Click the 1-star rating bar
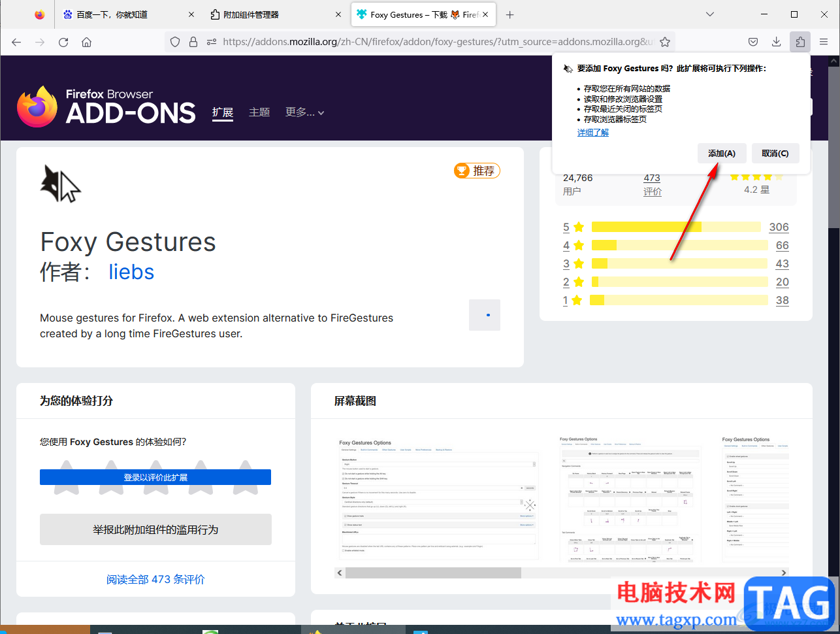Image resolution: width=840 pixels, height=634 pixels. click(679, 300)
